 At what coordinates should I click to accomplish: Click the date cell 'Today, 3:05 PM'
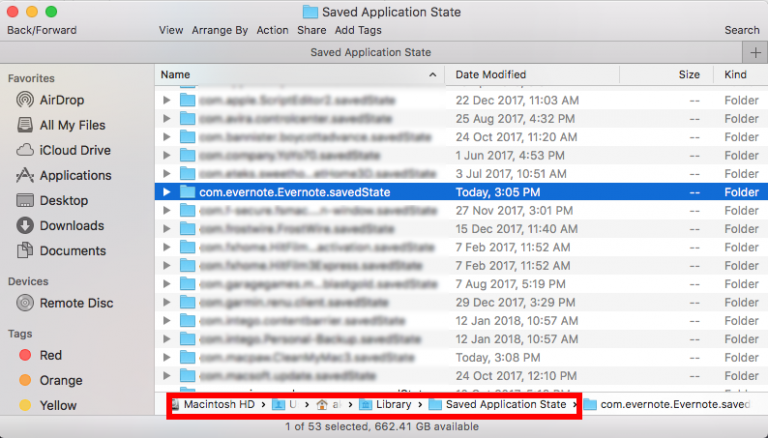[498, 192]
